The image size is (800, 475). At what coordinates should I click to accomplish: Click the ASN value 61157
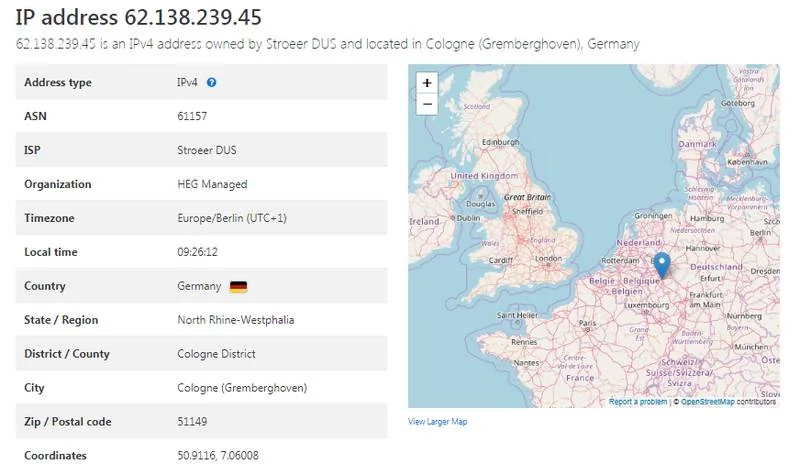click(x=192, y=116)
